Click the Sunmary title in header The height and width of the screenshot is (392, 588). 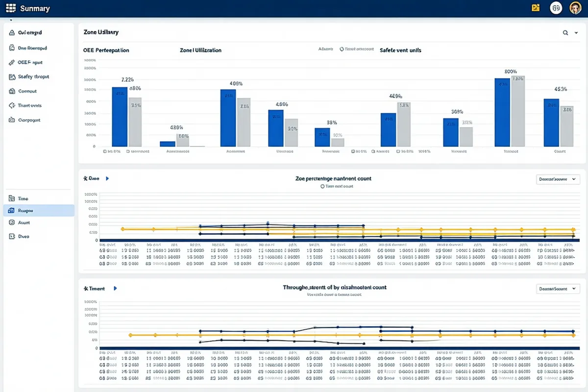coord(35,9)
